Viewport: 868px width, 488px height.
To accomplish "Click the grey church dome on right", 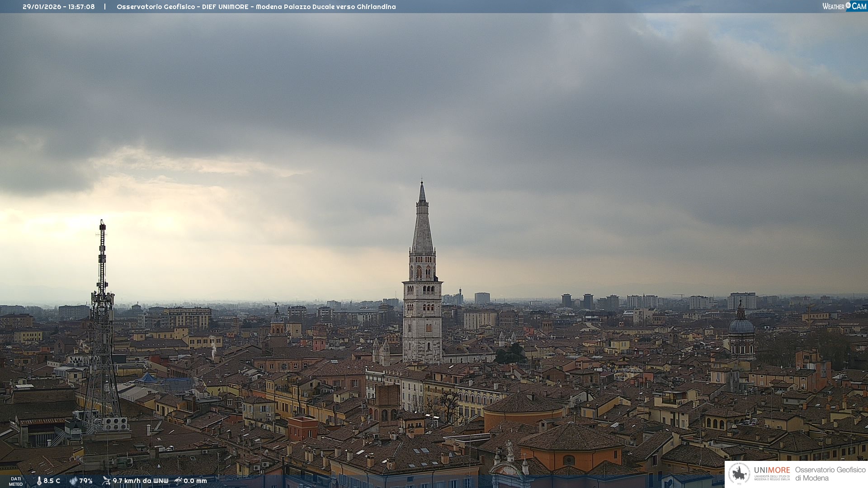I will click(x=741, y=326).
